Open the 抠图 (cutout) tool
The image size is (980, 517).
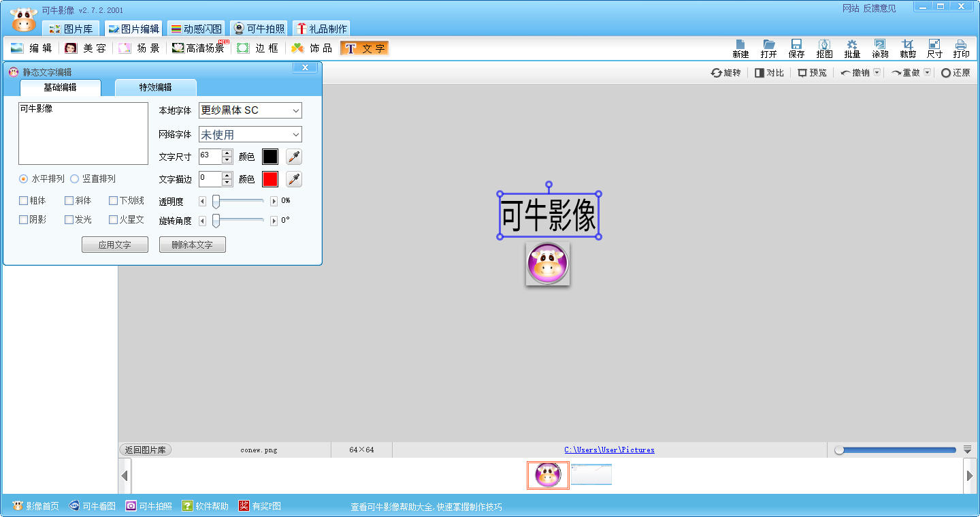(824, 48)
